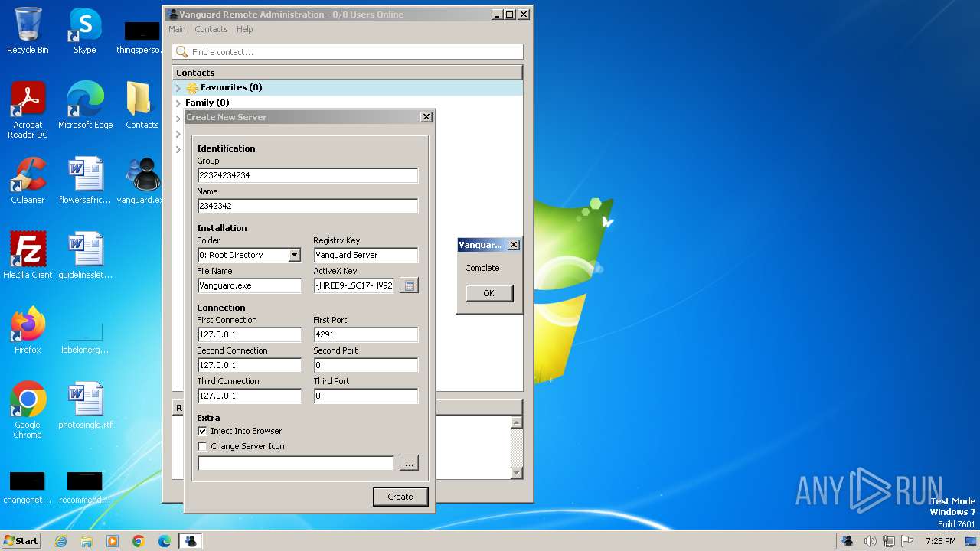This screenshot has height=551, width=980.
Task: Launch Firefox from desktop
Action: point(28,331)
